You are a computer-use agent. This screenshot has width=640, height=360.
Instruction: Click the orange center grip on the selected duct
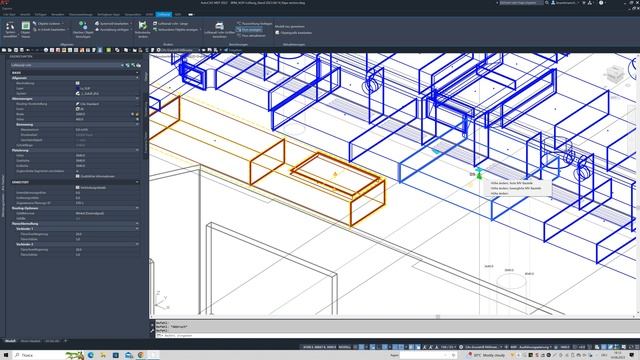(x=335, y=174)
